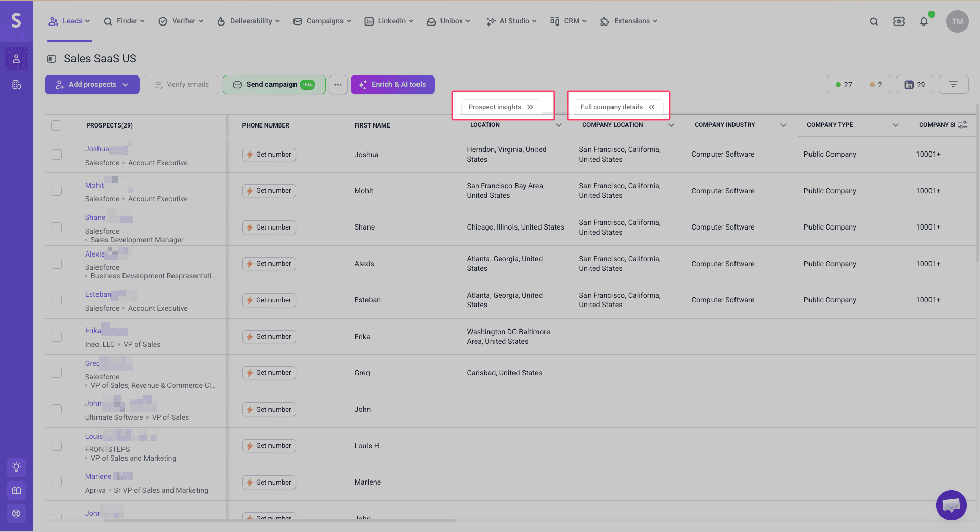Open the TM user avatar menu

click(x=957, y=21)
